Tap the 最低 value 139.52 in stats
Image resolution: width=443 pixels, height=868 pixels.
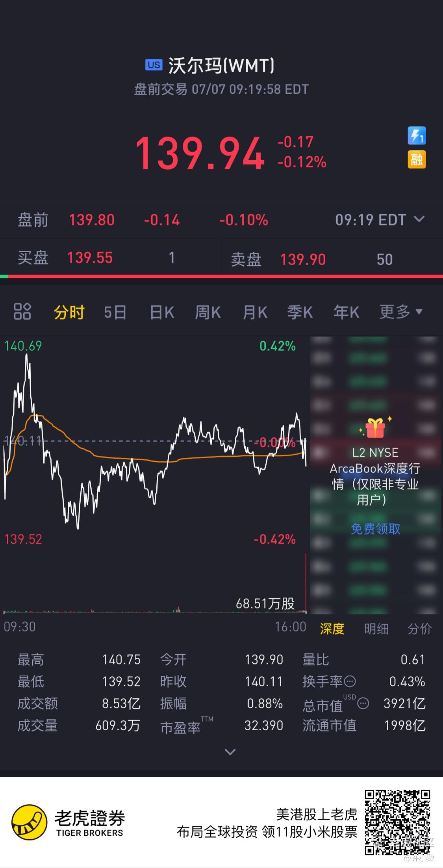(121, 681)
